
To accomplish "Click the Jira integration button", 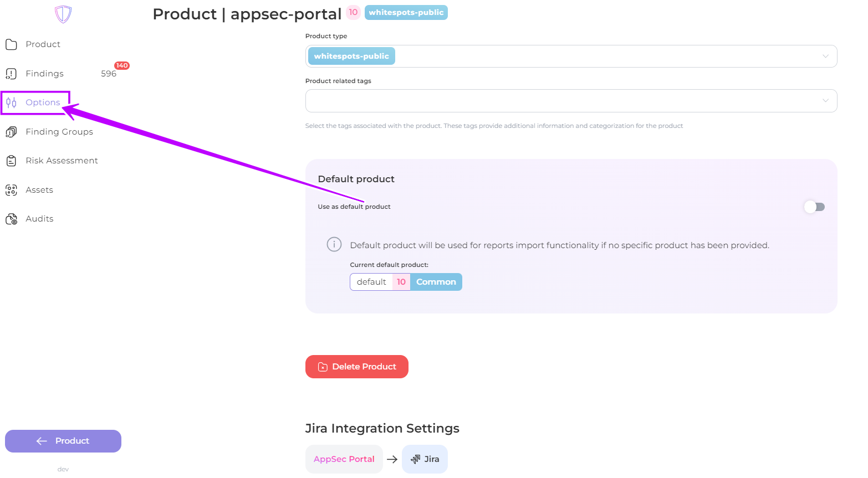I will [x=425, y=459].
